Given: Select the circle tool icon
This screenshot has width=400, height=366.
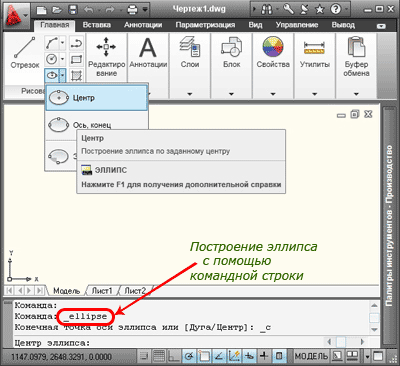Looking at the screenshot, I should click(x=51, y=59).
